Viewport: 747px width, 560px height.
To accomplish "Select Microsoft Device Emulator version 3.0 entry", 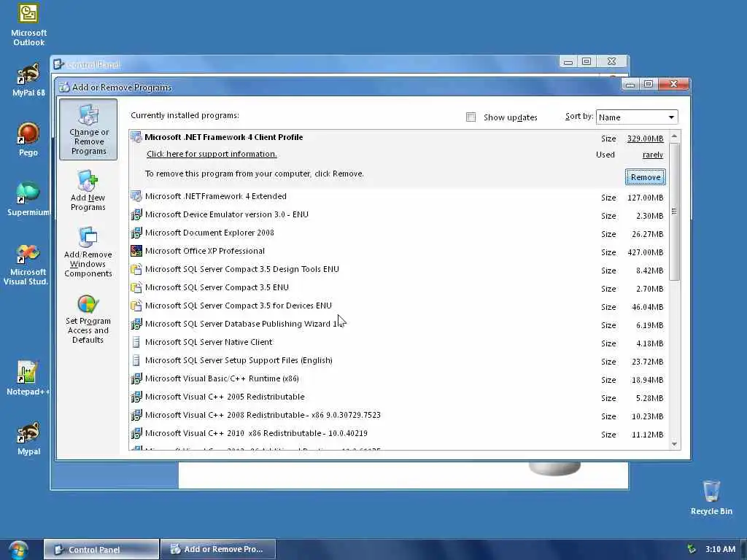I will [x=398, y=215].
